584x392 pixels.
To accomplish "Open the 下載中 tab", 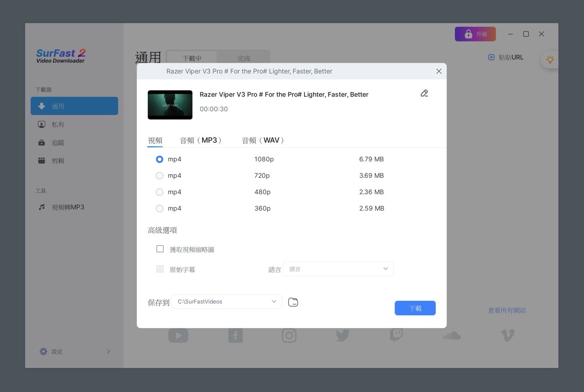I will pyautogui.click(x=192, y=58).
